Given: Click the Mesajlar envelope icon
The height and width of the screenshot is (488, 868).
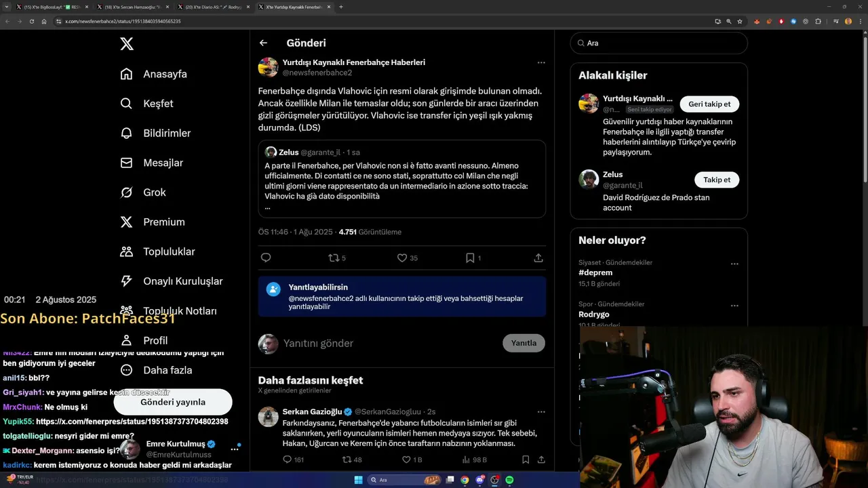Looking at the screenshot, I should point(126,163).
